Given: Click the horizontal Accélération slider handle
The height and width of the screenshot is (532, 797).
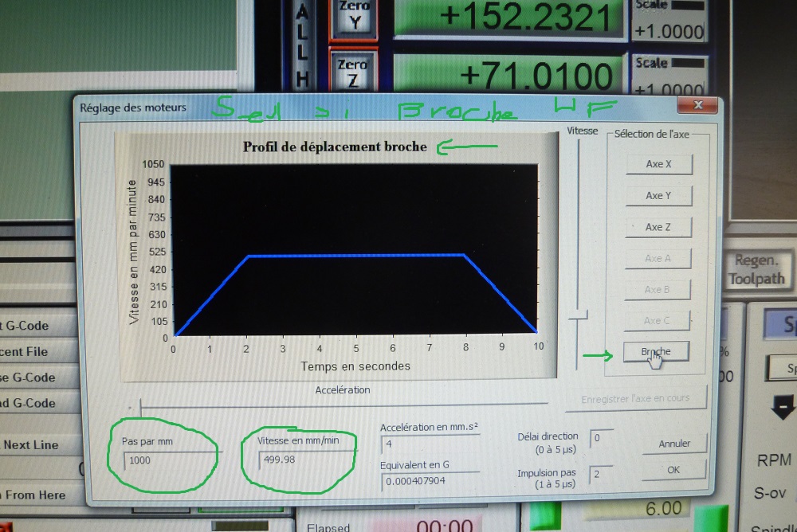Looking at the screenshot, I should tap(141, 406).
